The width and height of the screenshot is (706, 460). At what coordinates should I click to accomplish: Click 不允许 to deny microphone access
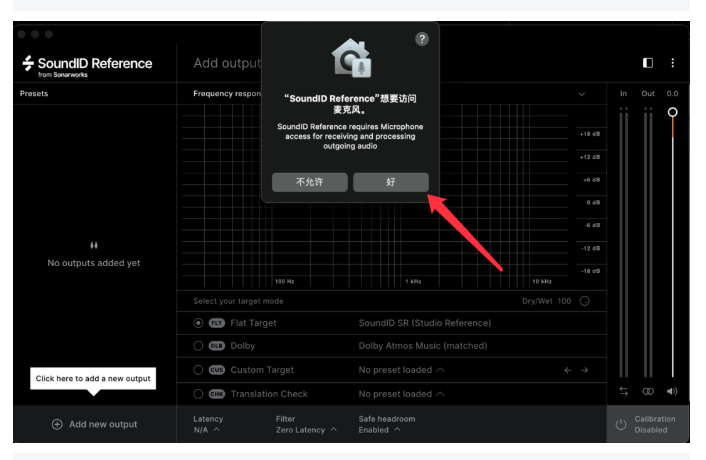click(310, 182)
